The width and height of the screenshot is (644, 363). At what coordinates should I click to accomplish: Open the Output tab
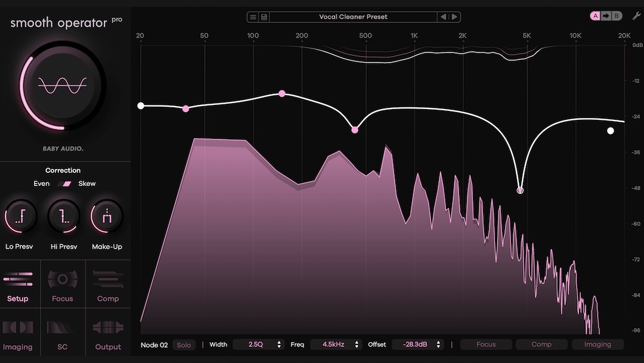[108, 333]
